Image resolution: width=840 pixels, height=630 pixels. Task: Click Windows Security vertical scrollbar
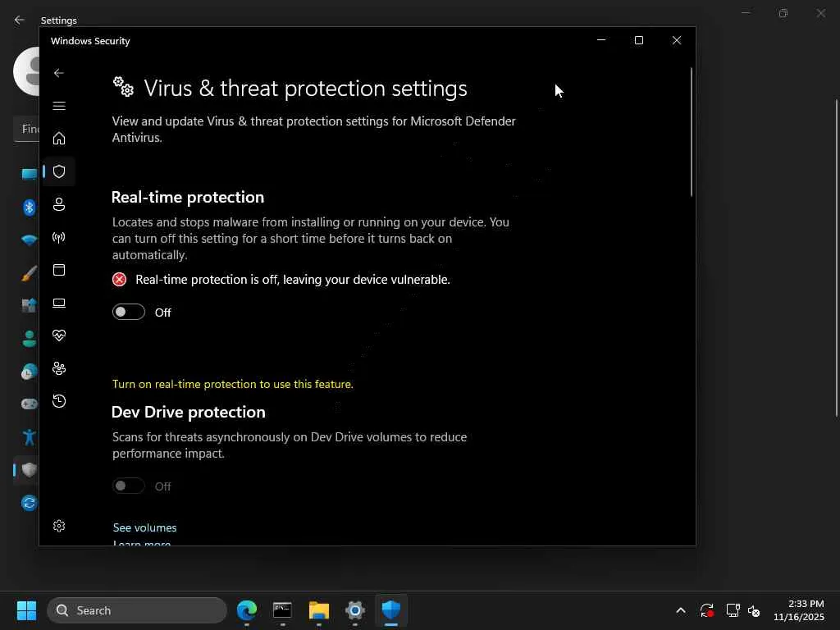(x=691, y=132)
